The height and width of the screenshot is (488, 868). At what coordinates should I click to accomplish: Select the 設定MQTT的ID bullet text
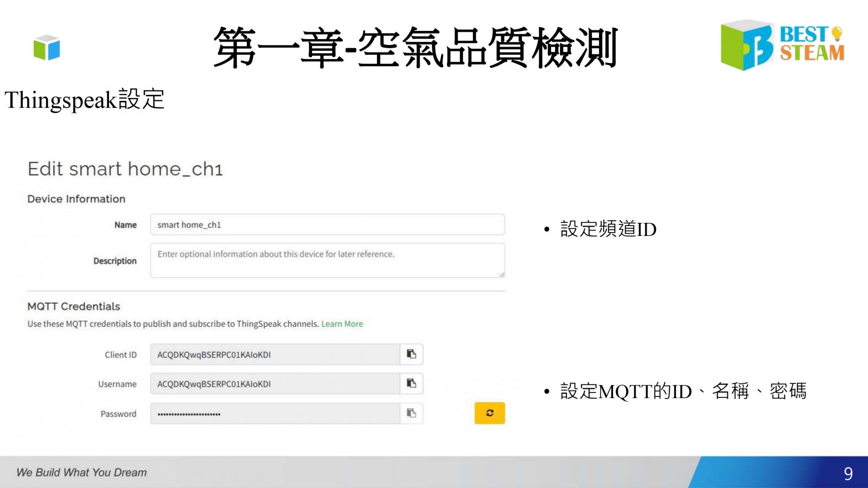682,391
